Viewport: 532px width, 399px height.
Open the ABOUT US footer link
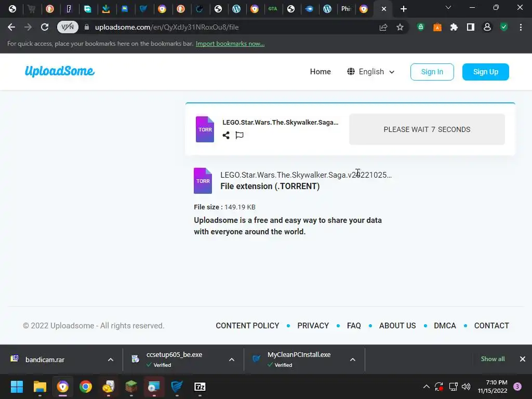(x=397, y=326)
